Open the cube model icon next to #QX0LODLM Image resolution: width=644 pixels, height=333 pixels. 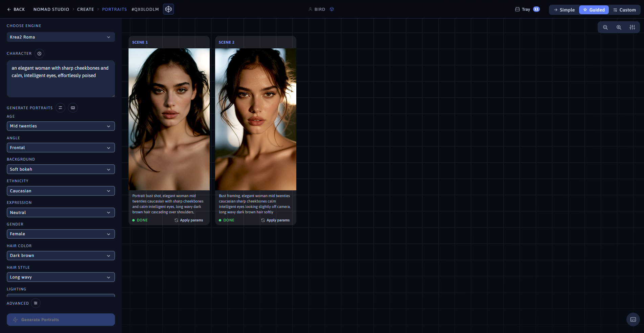coord(168,9)
